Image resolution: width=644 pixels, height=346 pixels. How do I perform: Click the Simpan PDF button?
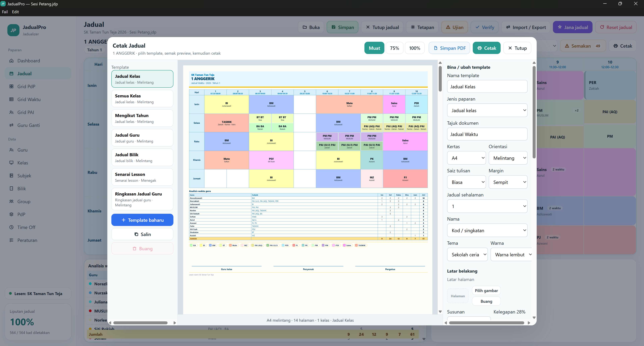point(449,48)
